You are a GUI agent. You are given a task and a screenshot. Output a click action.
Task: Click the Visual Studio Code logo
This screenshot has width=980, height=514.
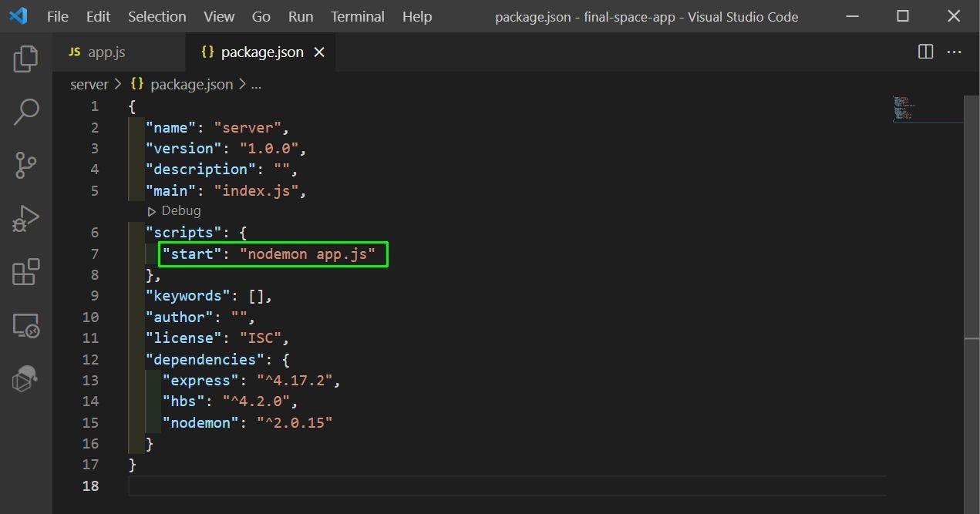(18, 16)
